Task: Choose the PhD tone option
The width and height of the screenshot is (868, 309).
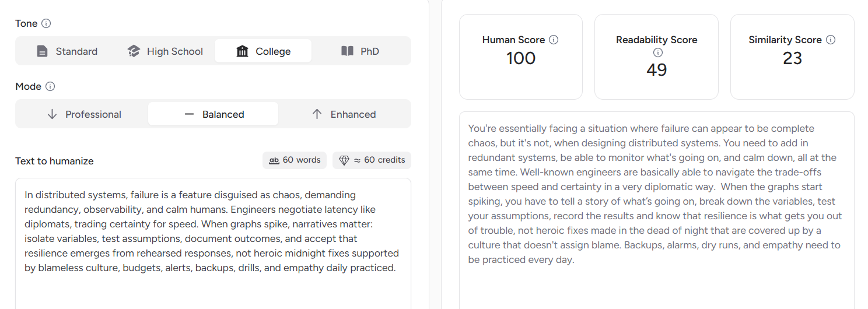Action: click(360, 51)
